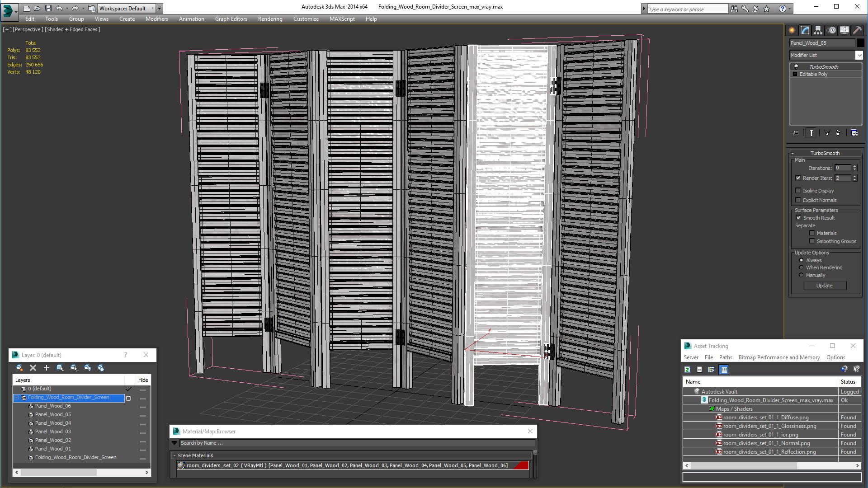
Task: Click the TurboSmooth modifier icon
Action: point(795,66)
